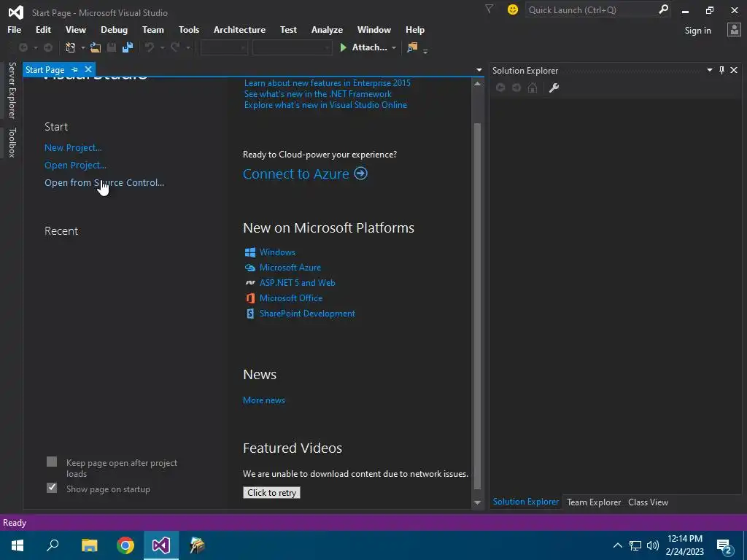Click the Windows platform link
747x560 pixels.
click(277, 252)
